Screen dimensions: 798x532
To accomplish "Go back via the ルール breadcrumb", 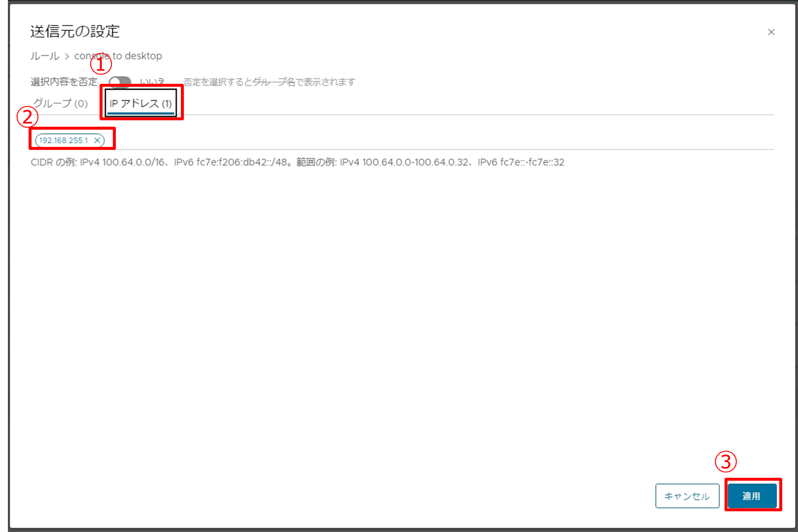I will point(44,56).
